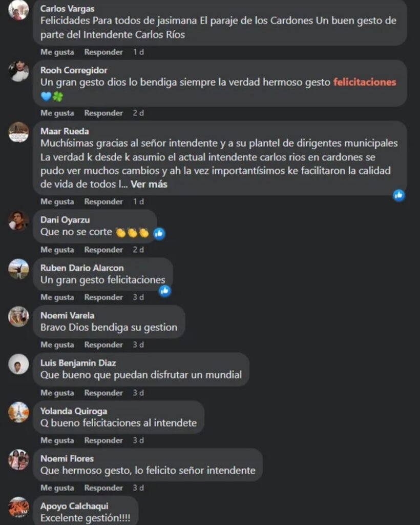View like reaction on Dani Oyarzu comment

click(x=159, y=233)
